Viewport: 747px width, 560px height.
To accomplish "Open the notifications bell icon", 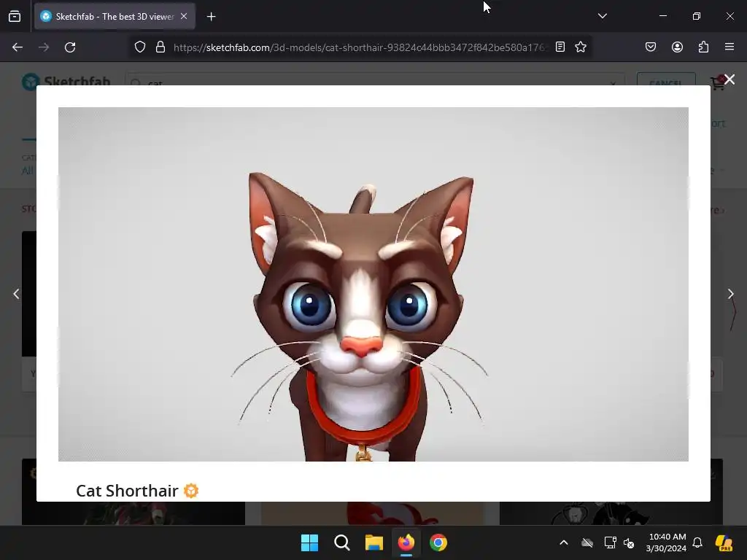I will tap(697, 542).
